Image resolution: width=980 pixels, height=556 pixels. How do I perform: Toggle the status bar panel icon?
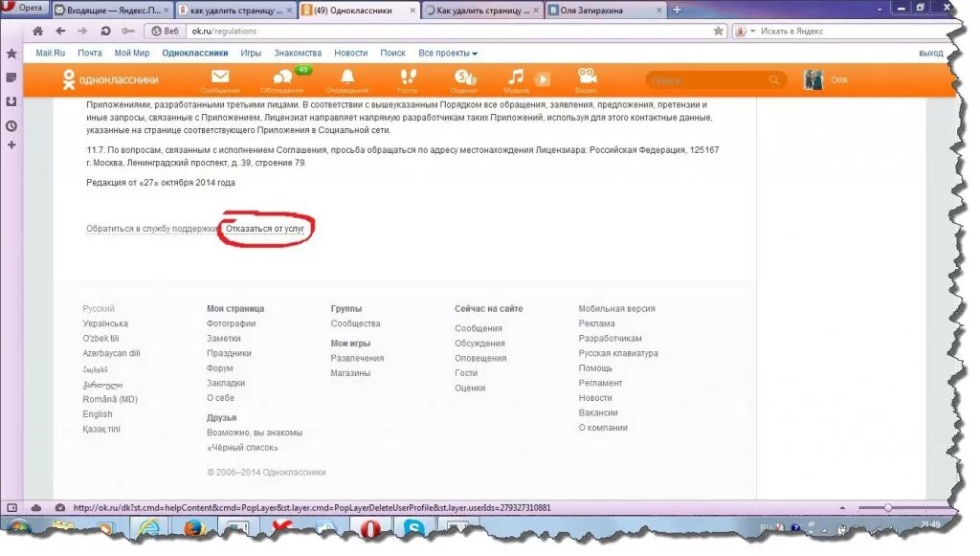pyautogui.click(x=11, y=508)
